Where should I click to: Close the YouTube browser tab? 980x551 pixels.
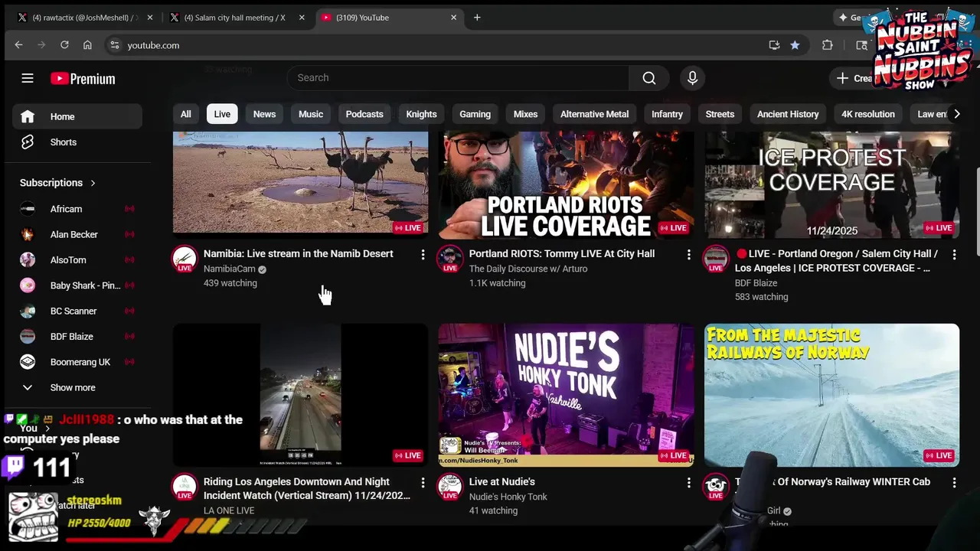tap(454, 18)
